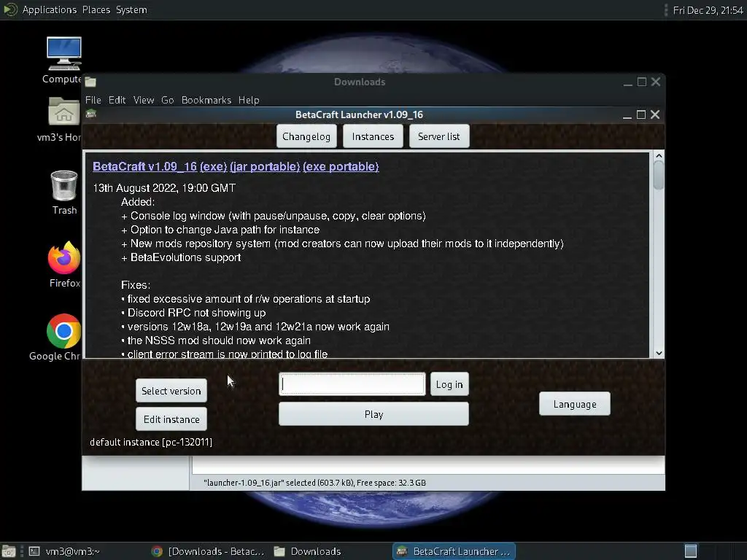Open the System panel menu
Screen dimensions: 747x560
131,9
